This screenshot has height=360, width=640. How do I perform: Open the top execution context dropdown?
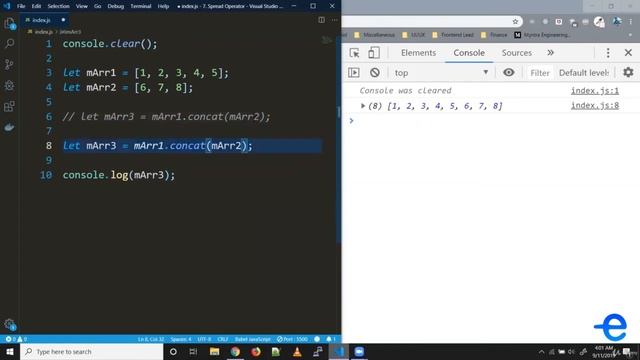click(441, 73)
